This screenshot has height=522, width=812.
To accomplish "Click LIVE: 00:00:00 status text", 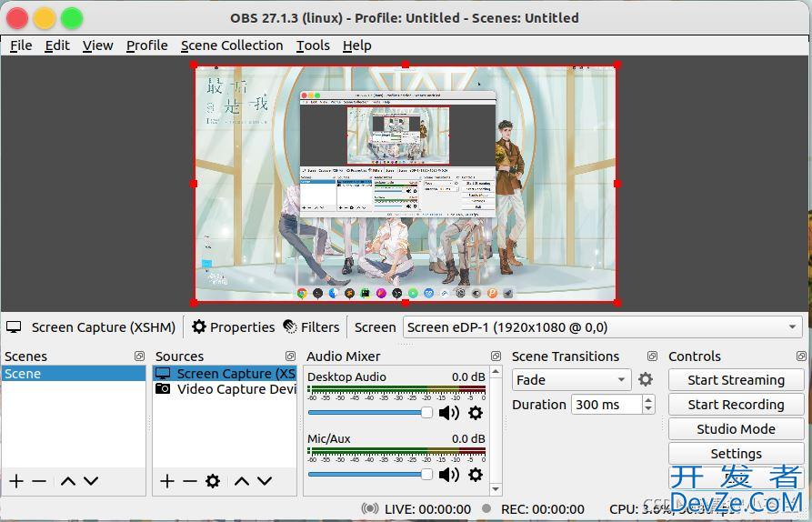I will pos(427,509).
